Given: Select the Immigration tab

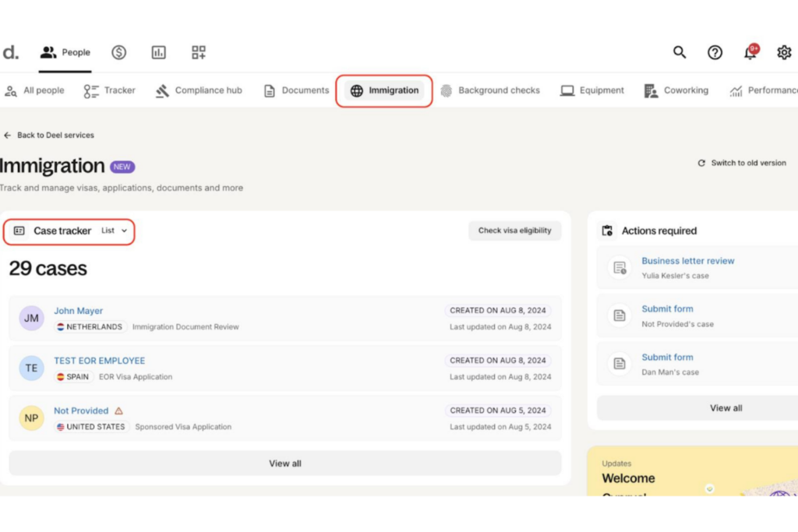Looking at the screenshot, I should click(384, 90).
